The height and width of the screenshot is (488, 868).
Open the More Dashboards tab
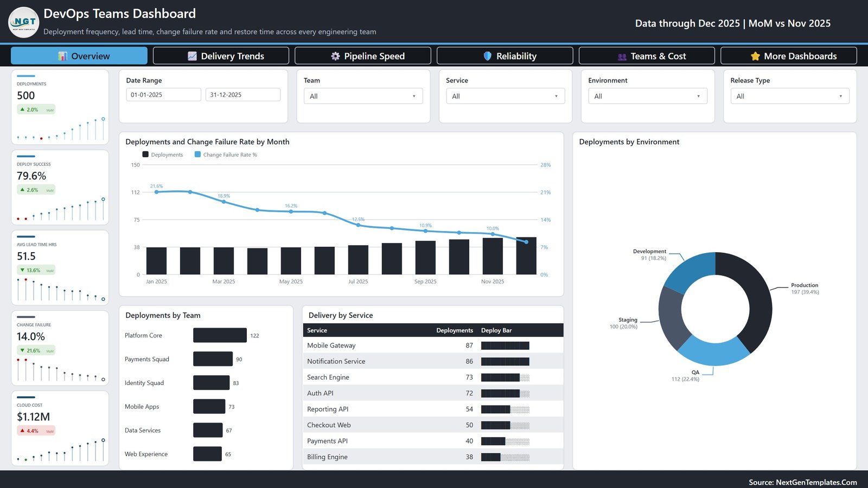coord(789,56)
